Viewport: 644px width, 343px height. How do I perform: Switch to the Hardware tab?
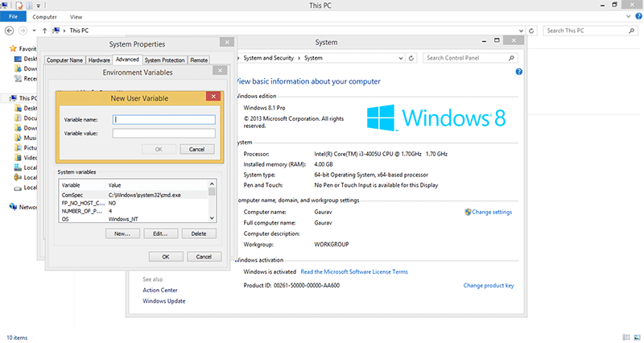coord(99,60)
